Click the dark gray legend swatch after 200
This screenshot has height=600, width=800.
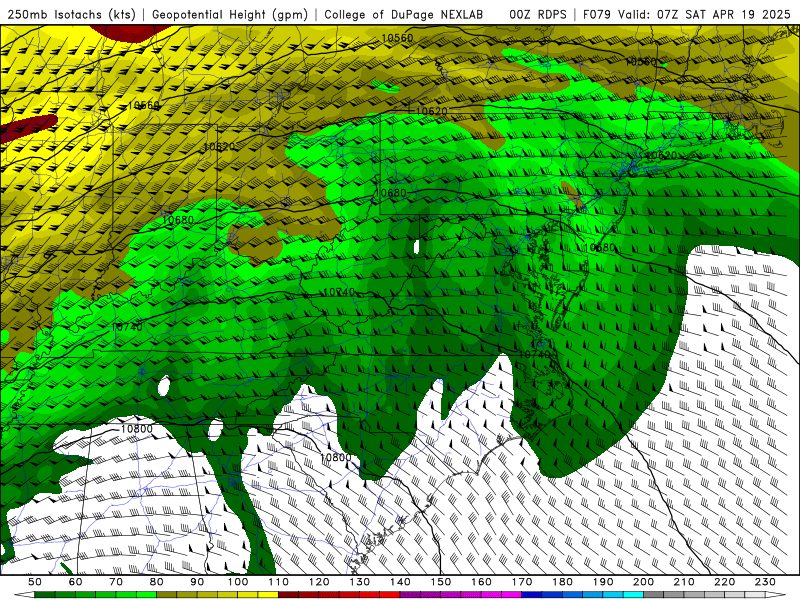coord(654,595)
